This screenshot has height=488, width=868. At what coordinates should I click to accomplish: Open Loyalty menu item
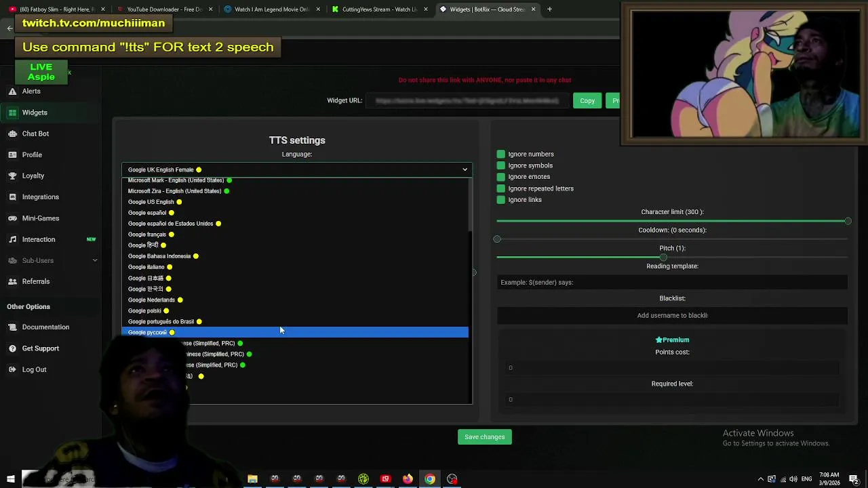point(33,176)
